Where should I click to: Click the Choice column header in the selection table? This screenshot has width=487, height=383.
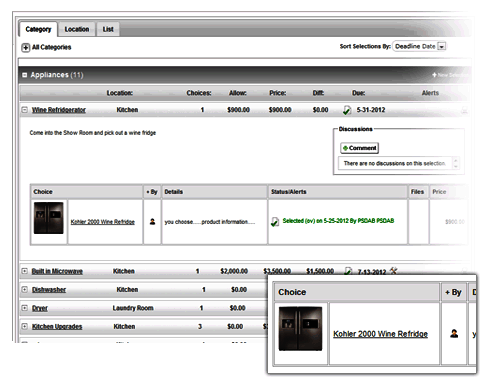[x=87, y=192]
